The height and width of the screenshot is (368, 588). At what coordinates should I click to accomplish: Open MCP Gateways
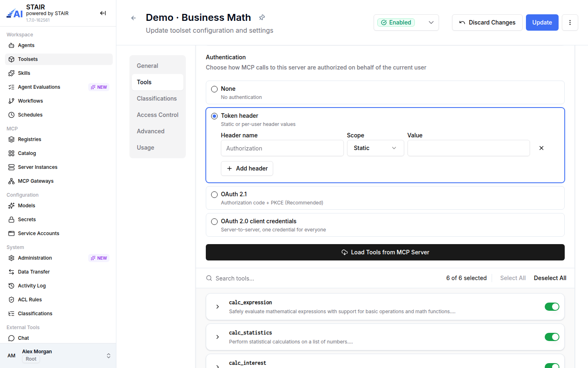tap(59, 181)
